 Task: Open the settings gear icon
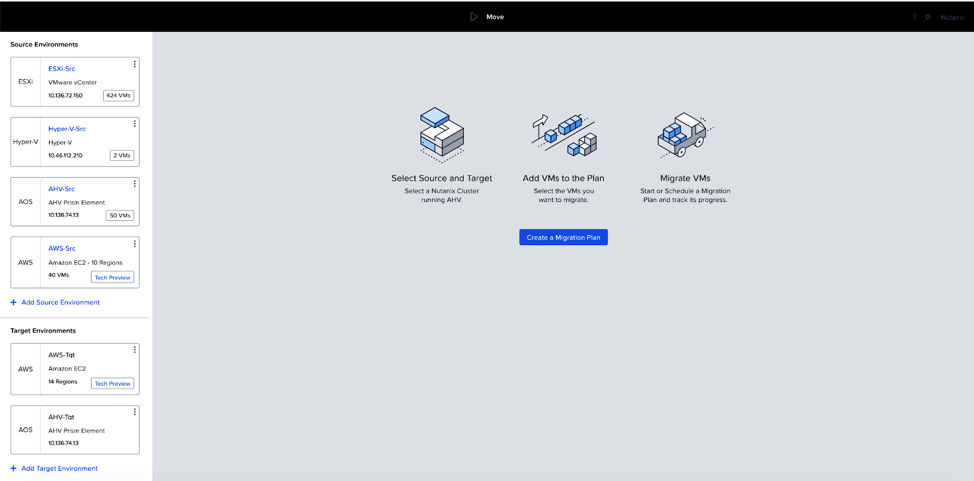[927, 17]
